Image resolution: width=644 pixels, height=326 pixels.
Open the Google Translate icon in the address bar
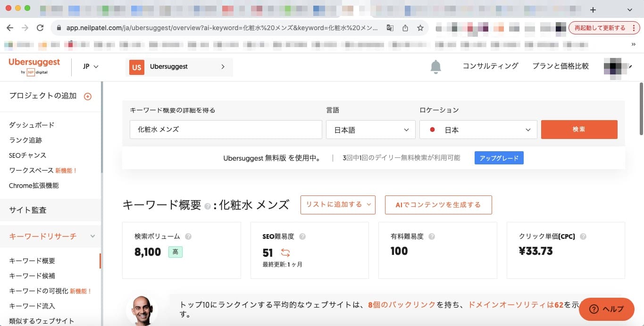point(390,28)
